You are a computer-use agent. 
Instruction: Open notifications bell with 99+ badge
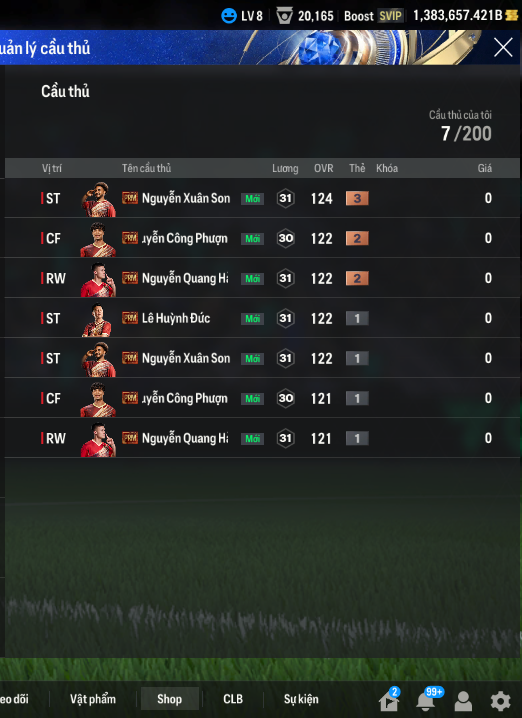(x=428, y=699)
